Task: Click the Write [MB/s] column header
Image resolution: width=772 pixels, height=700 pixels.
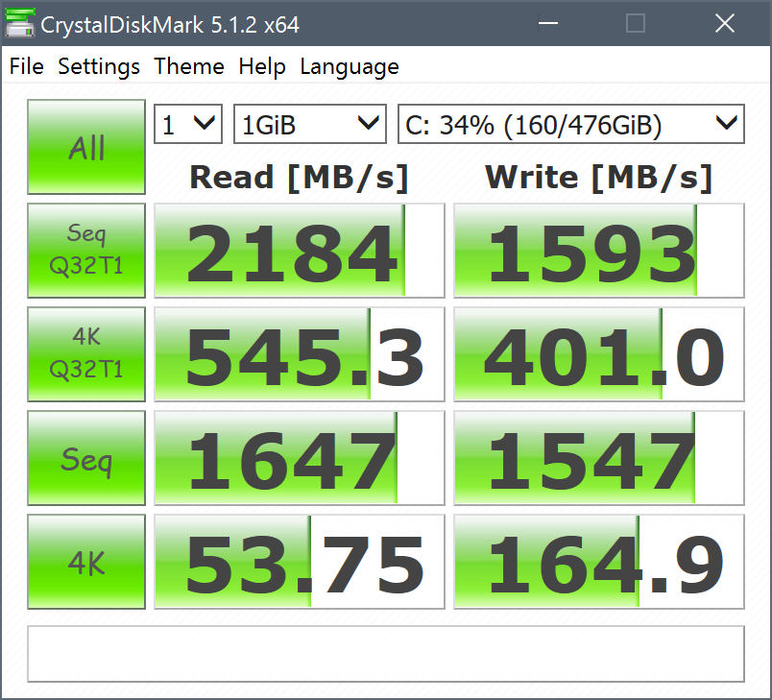Action: [x=599, y=178]
